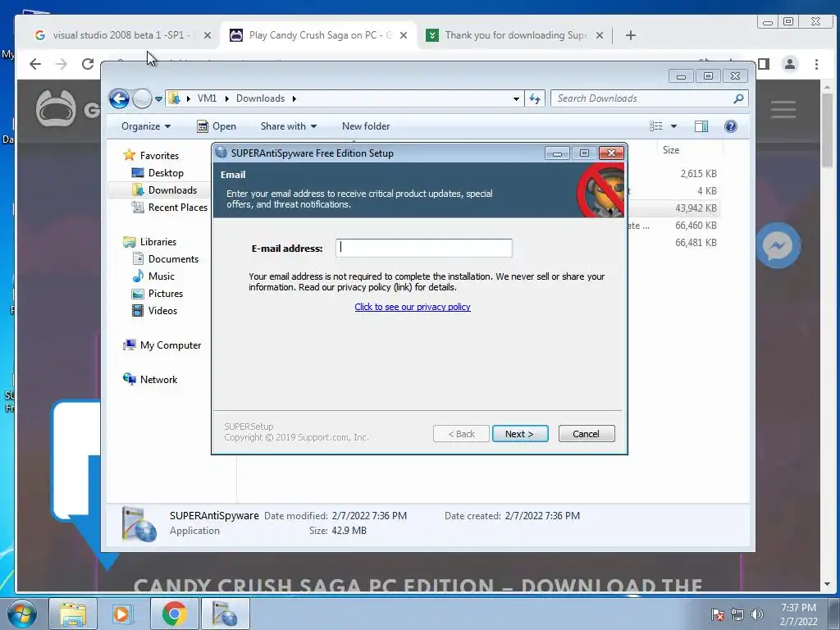Open the view options dropdown arrow

[674, 126]
